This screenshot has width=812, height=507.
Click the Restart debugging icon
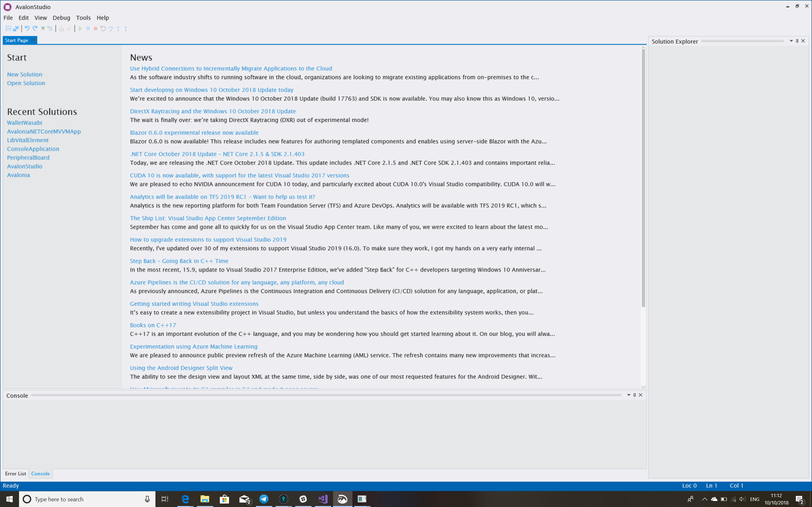click(x=103, y=29)
